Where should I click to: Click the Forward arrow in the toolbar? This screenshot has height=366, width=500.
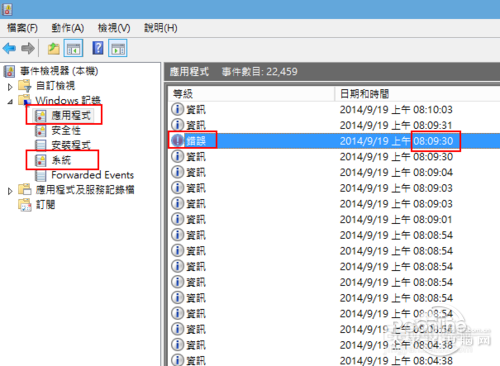(28, 49)
